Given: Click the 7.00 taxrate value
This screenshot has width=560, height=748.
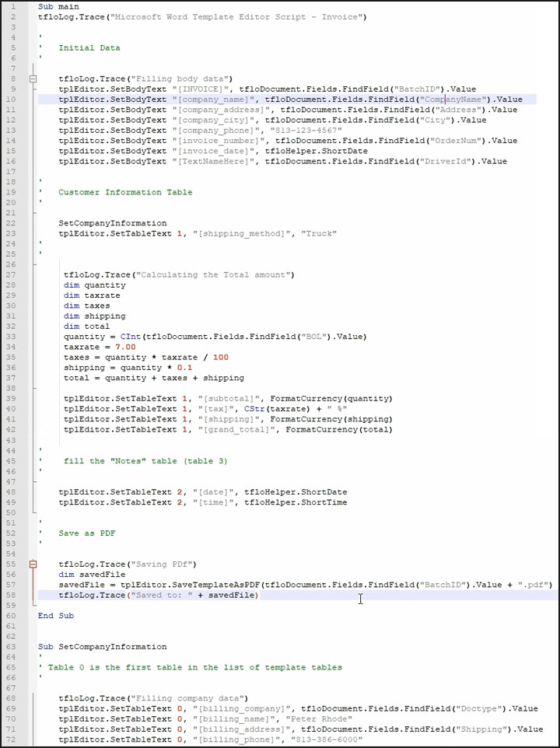Looking at the screenshot, I should pyautogui.click(x=125, y=348).
